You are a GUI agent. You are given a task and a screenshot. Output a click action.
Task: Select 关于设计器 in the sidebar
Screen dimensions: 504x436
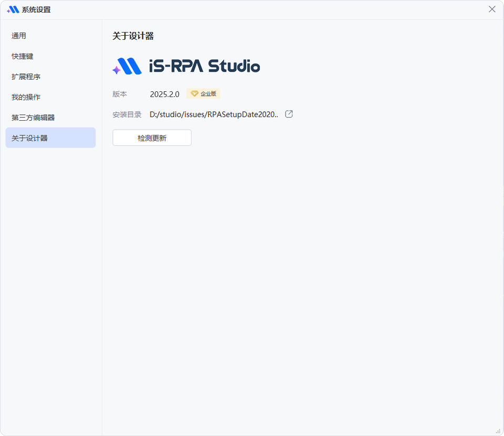click(30, 138)
